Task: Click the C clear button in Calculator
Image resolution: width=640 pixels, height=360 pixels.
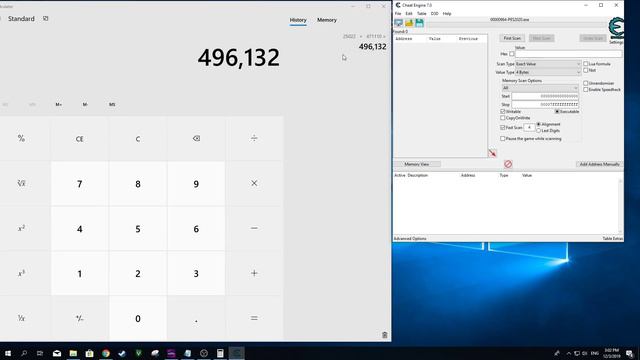Action: point(138,138)
